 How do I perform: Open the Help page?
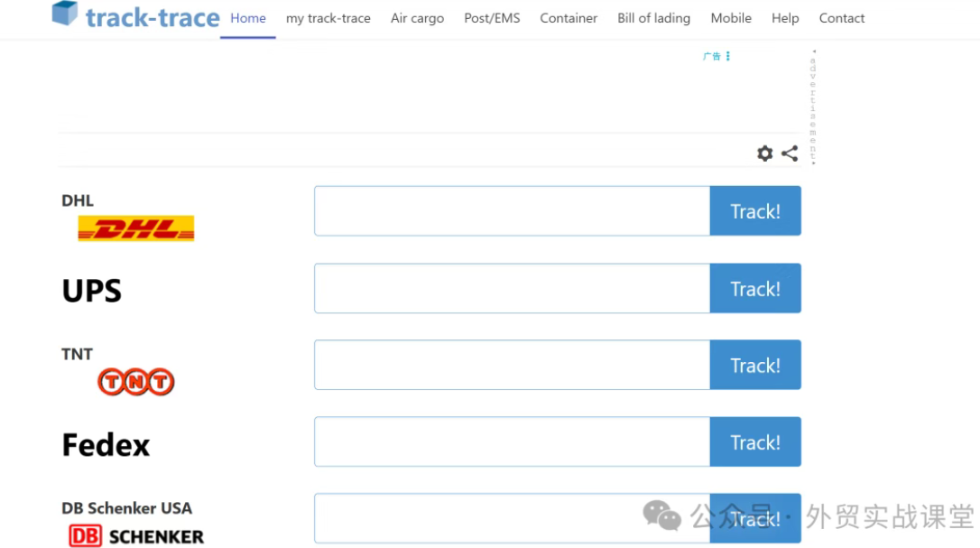point(785,18)
